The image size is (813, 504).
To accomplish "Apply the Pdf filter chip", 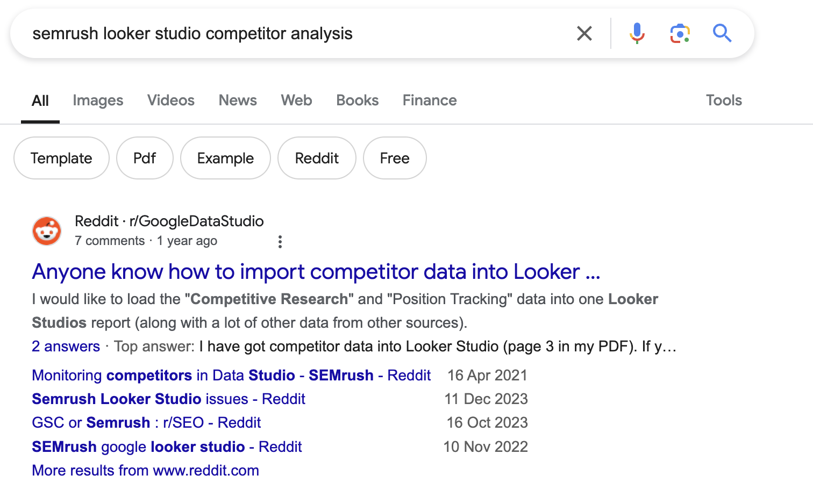I will (145, 158).
